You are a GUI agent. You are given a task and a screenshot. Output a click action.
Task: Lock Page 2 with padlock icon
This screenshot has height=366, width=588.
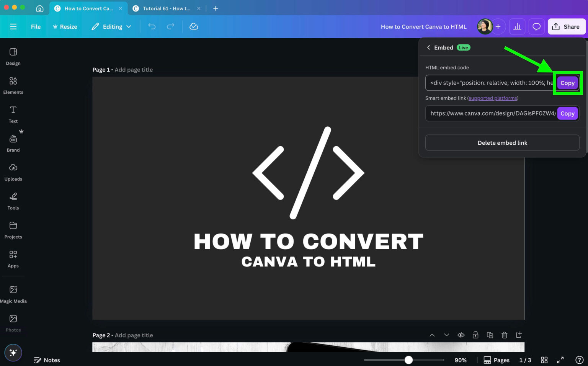coord(475,335)
